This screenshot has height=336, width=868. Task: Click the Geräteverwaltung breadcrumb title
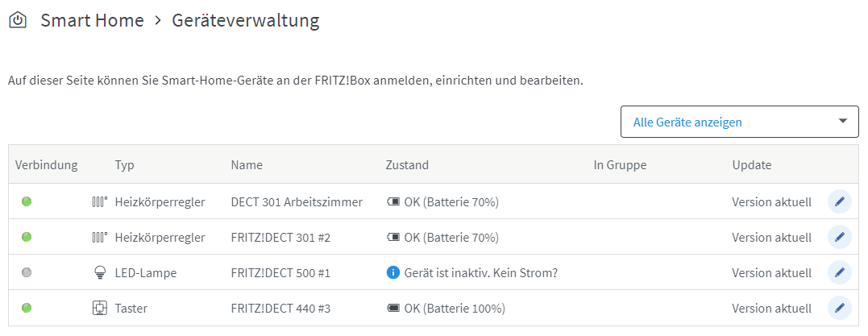click(x=245, y=21)
